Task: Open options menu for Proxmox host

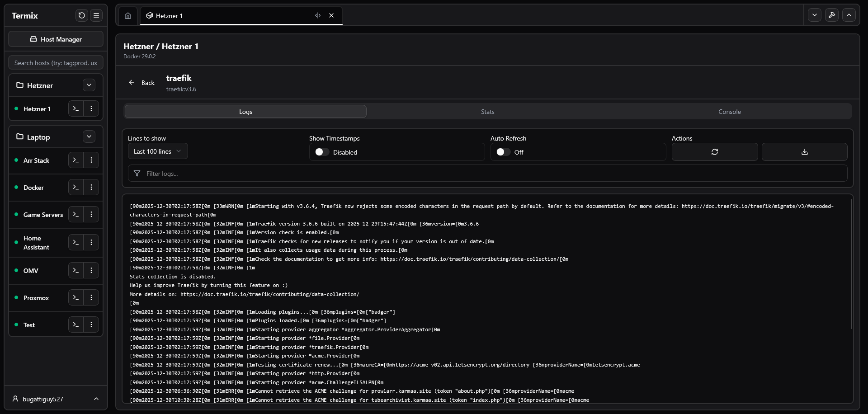Action: click(91, 298)
